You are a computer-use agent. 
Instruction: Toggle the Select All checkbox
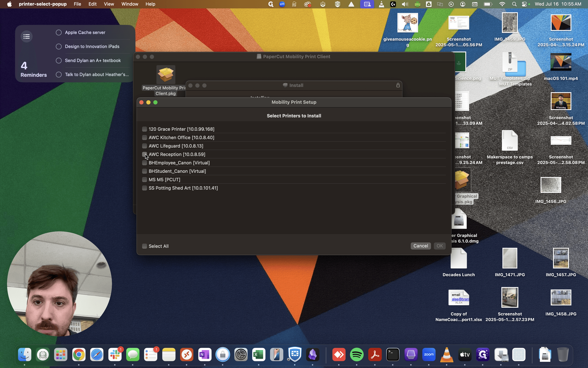[145, 246]
